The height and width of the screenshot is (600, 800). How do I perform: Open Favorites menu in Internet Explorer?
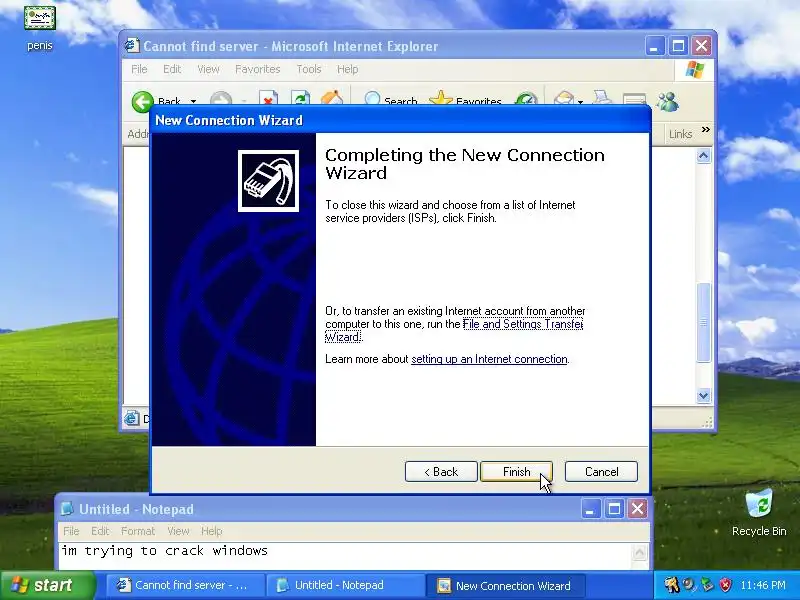(258, 69)
